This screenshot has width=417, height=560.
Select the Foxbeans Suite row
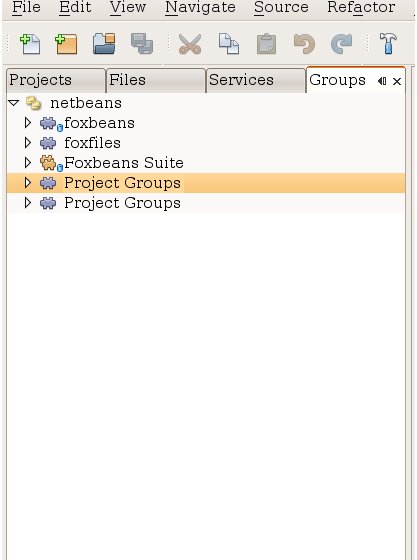click(x=206, y=163)
